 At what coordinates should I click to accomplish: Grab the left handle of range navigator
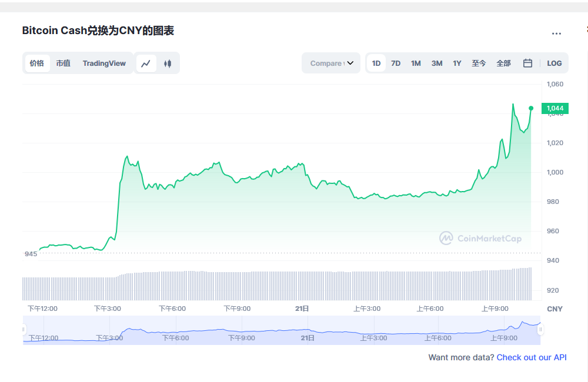pyautogui.click(x=24, y=330)
